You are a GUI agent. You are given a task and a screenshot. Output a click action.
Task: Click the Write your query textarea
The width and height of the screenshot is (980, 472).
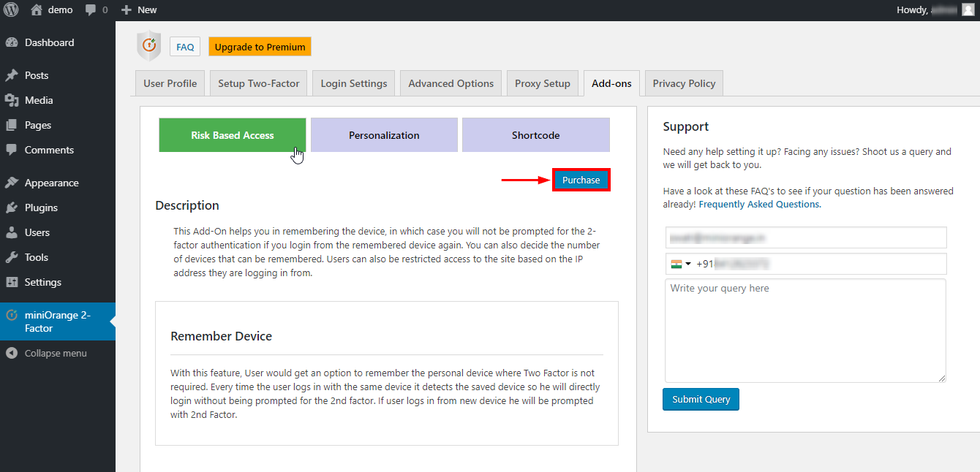(x=806, y=330)
